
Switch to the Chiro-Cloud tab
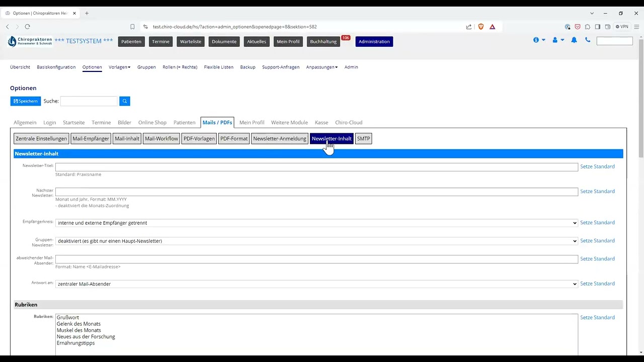tap(349, 122)
